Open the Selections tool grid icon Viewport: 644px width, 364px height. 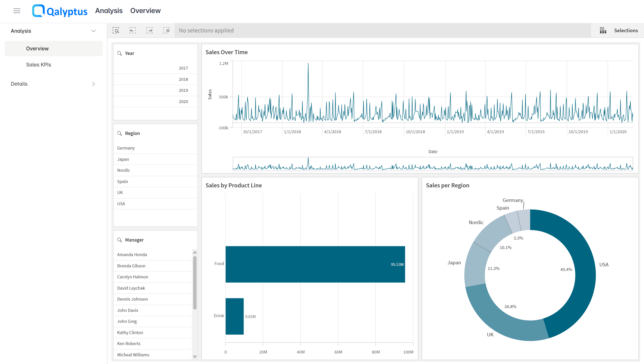(603, 30)
